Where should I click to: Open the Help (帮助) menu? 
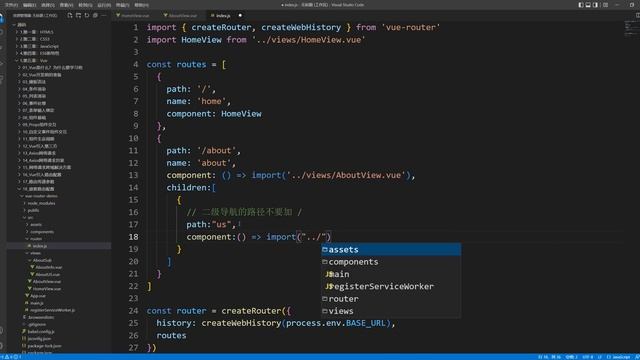[141, 5]
